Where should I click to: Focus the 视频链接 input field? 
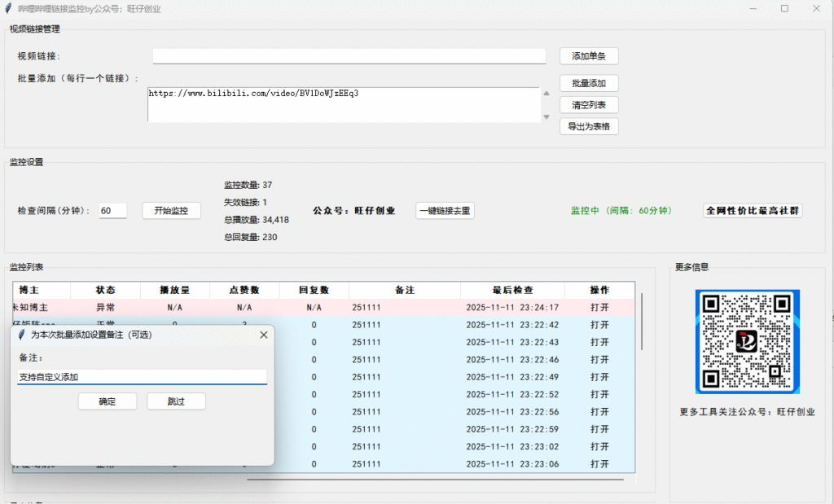[349, 56]
